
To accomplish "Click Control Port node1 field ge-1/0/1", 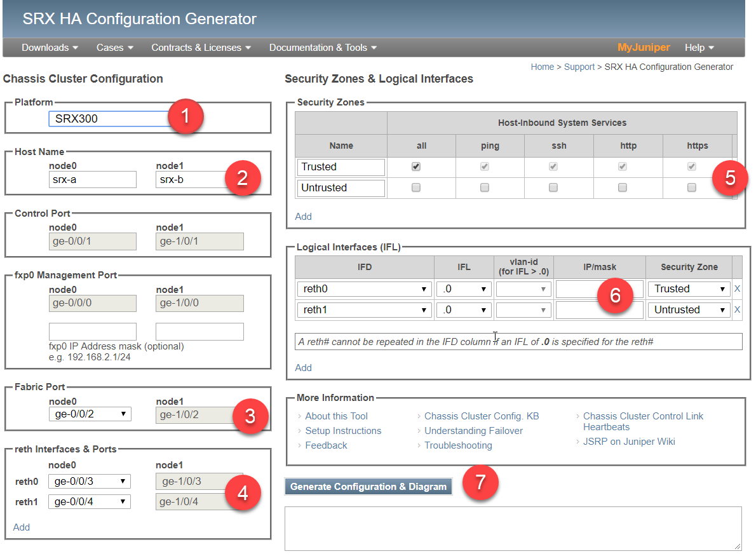I will point(199,241).
